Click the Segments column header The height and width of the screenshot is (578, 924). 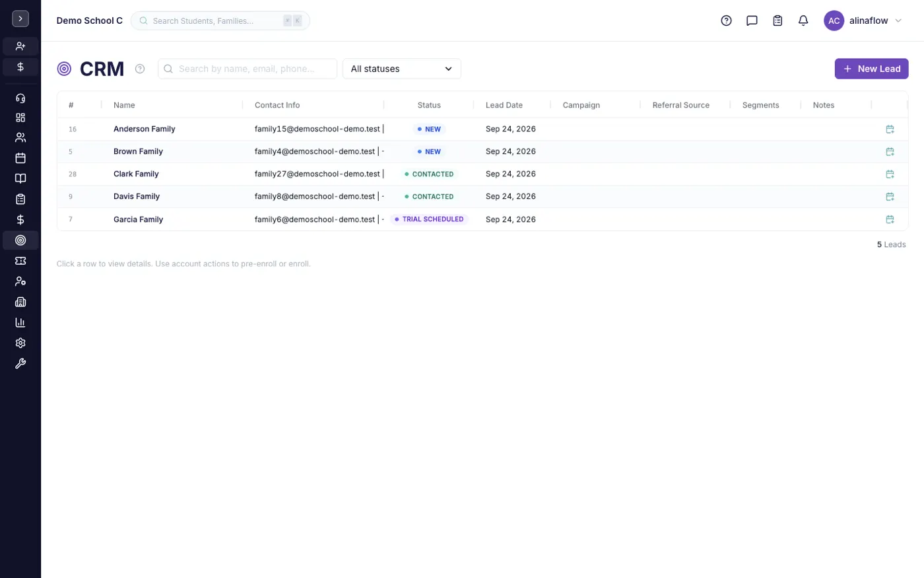click(x=760, y=105)
